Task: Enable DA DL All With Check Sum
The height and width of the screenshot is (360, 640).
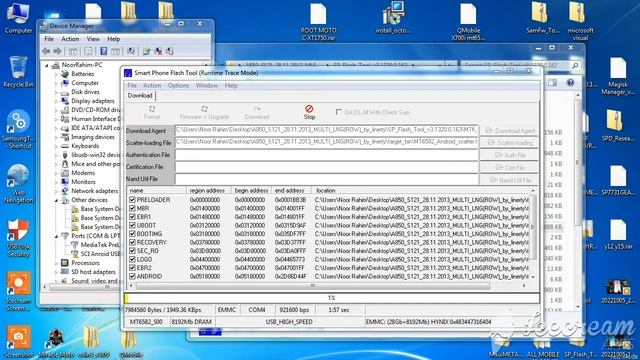Action: [x=338, y=111]
